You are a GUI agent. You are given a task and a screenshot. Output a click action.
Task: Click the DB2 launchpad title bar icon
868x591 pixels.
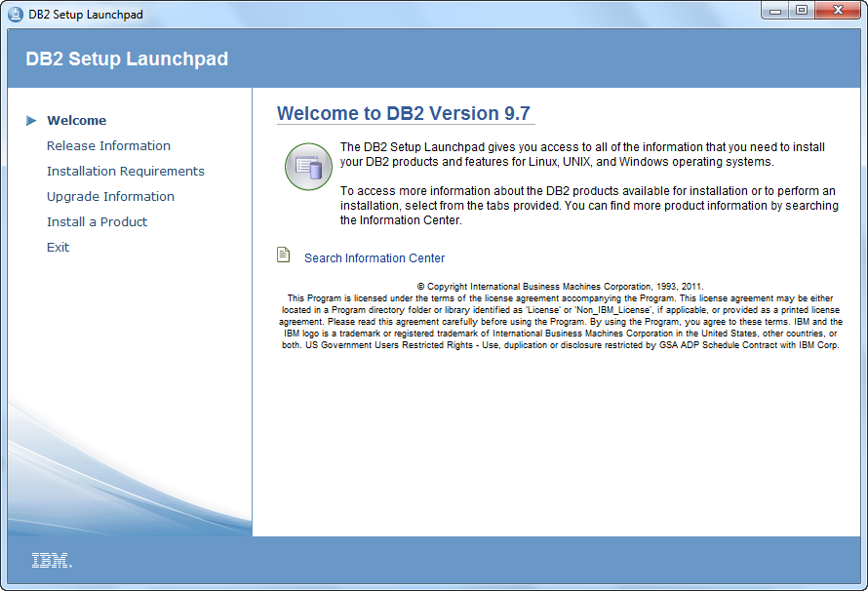tap(16, 15)
